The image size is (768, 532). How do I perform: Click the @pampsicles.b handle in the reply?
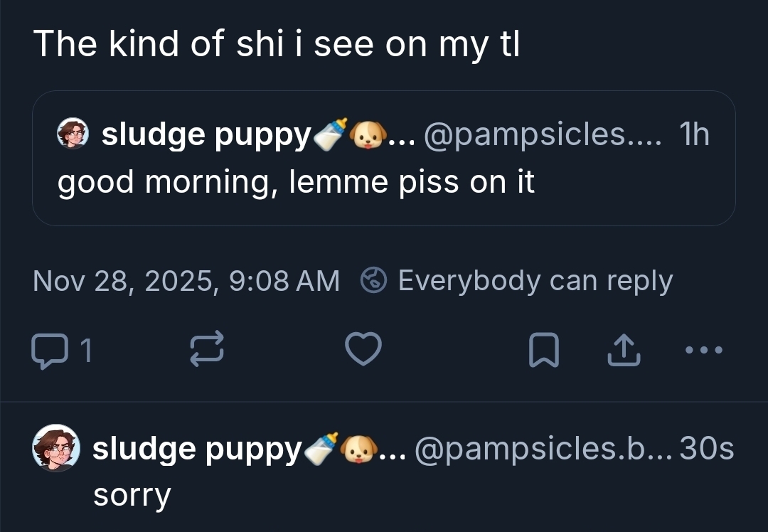542,449
